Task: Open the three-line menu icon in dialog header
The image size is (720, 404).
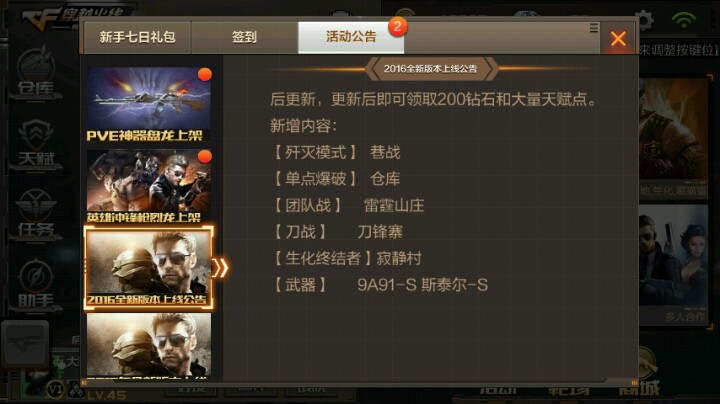Action: pyautogui.click(x=594, y=28)
